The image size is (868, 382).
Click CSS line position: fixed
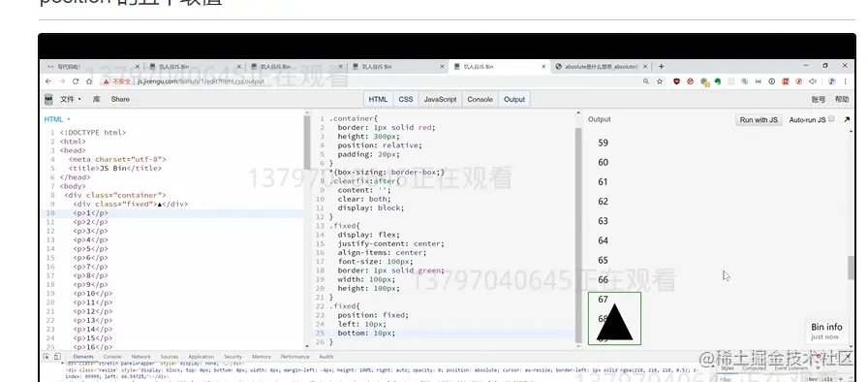373,315
